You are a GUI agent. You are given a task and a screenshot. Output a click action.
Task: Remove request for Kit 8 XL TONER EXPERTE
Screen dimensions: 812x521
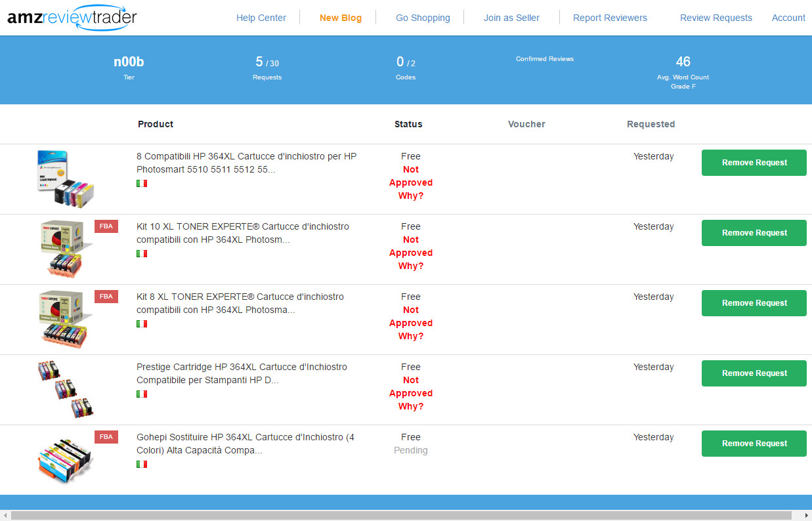[x=754, y=303]
